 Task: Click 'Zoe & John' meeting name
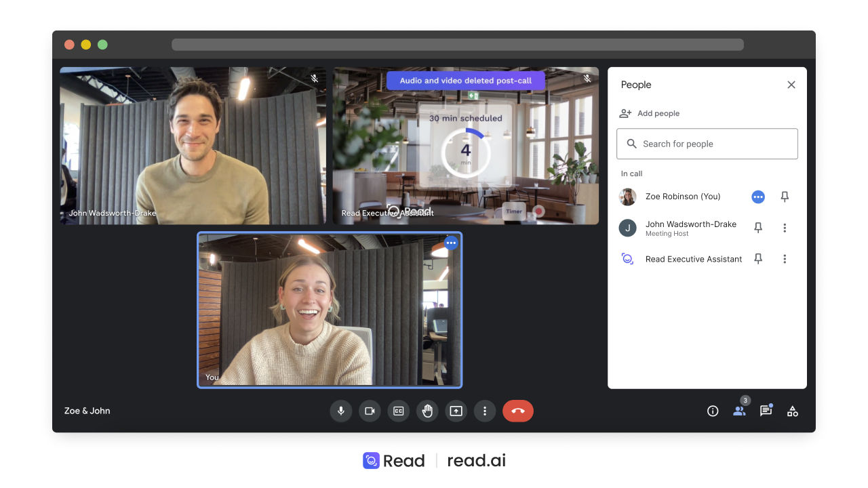coord(87,411)
